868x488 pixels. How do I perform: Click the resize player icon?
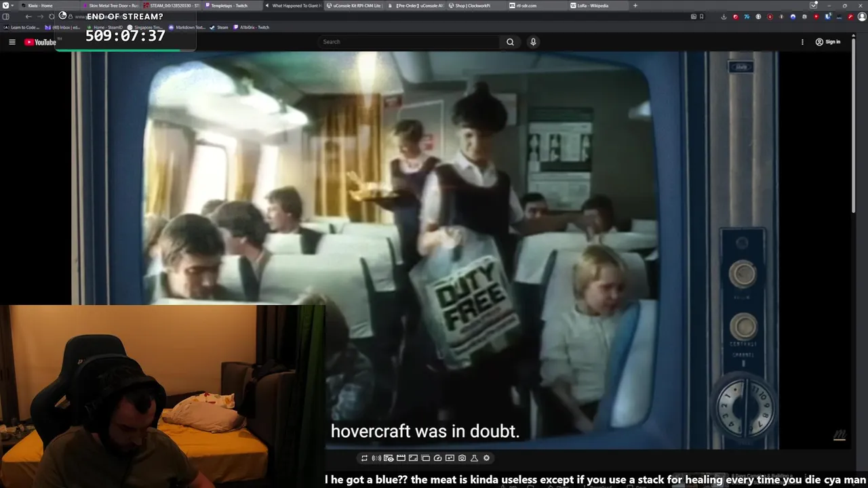coord(413,458)
